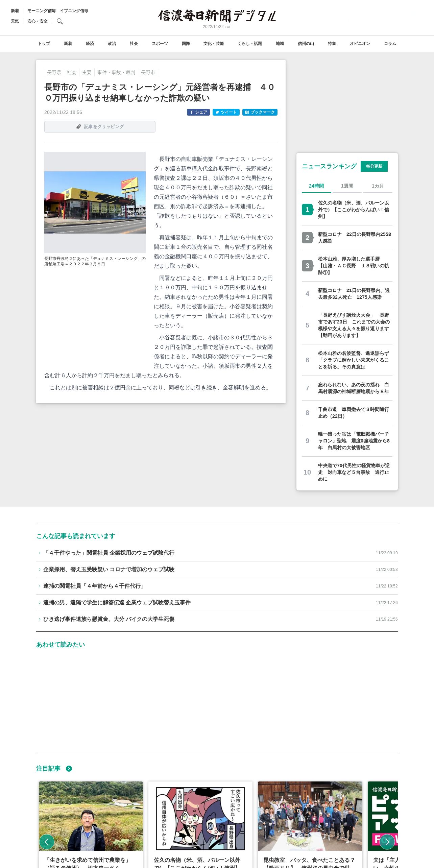Open スポーツ in the navigation bar
The width and height of the screenshot is (434, 868).
coord(160,44)
